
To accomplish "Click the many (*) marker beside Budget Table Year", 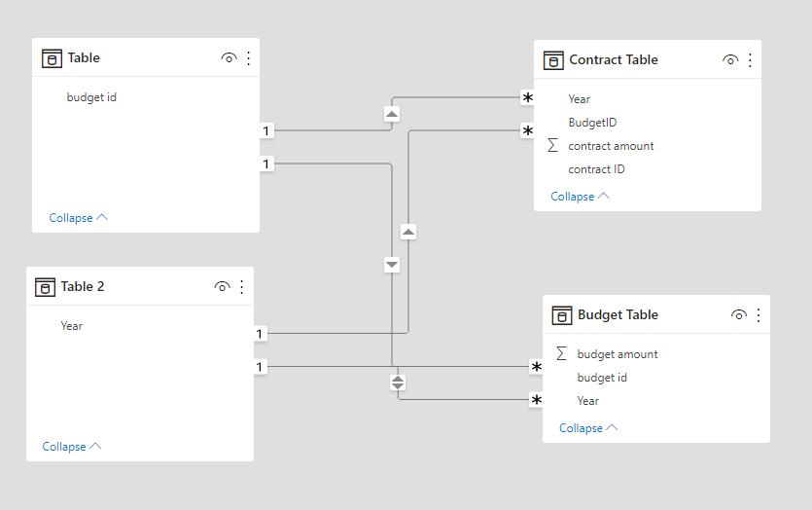I will pyautogui.click(x=536, y=400).
